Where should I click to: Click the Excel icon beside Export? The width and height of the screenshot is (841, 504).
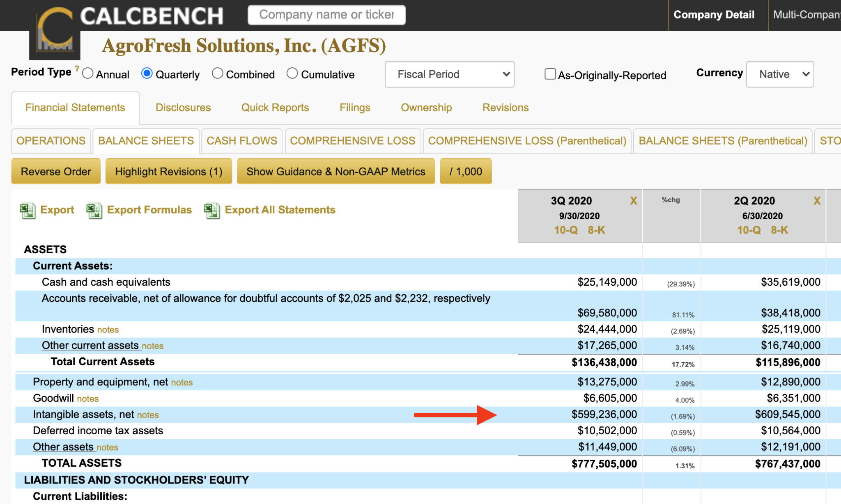(x=28, y=211)
